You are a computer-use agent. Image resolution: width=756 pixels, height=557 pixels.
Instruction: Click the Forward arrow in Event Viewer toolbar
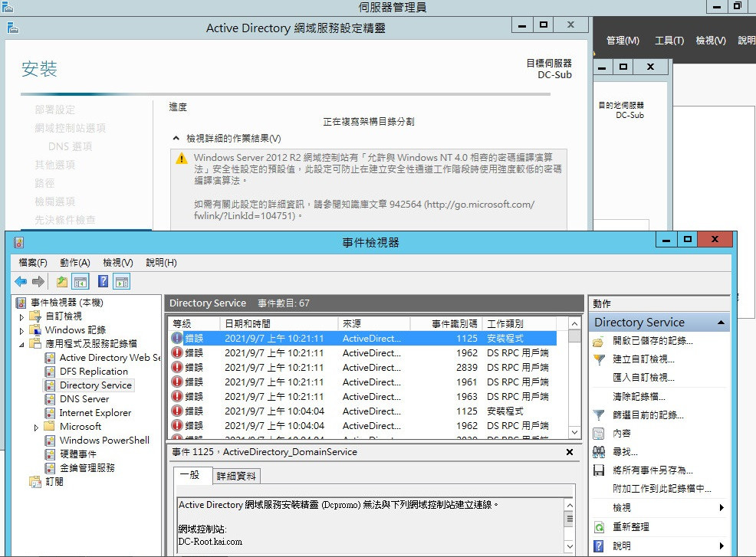pos(38,281)
